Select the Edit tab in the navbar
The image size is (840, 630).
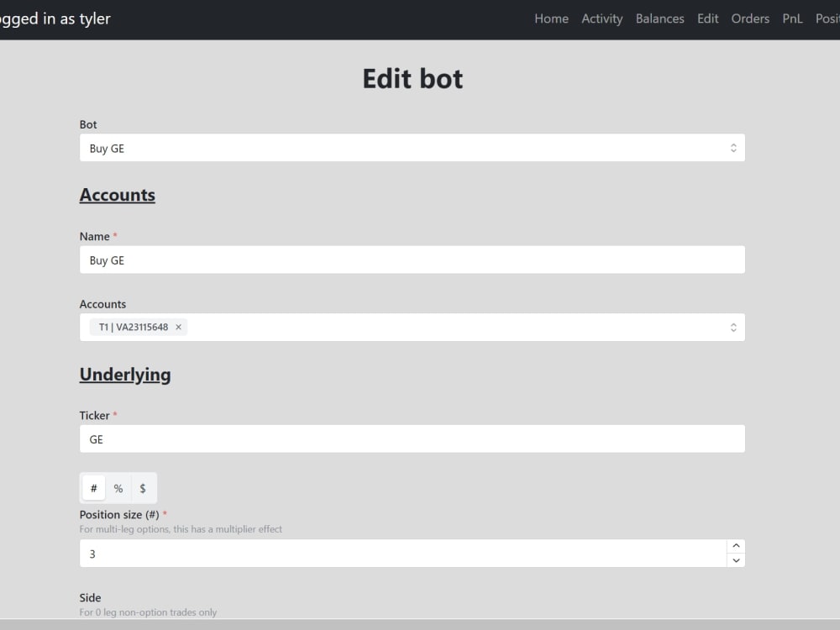pos(707,18)
